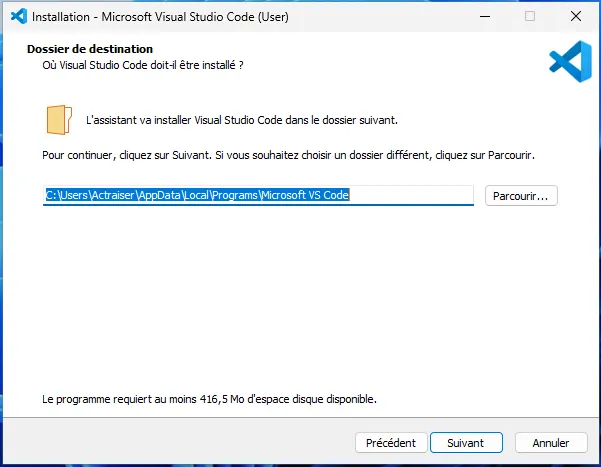Go back with the Précédent button
This screenshot has width=601, height=467.
391,442
